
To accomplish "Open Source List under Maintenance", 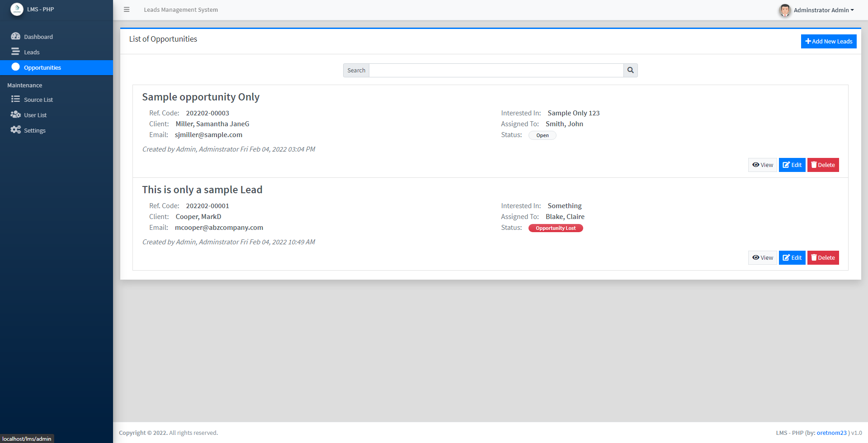I will (x=38, y=100).
